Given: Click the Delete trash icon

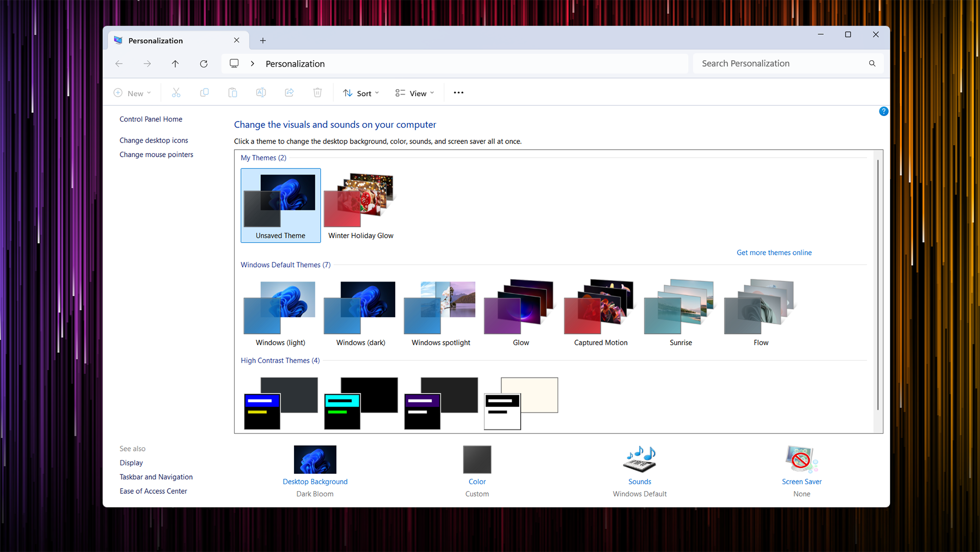Looking at the screenshot, I should [317, 93].
